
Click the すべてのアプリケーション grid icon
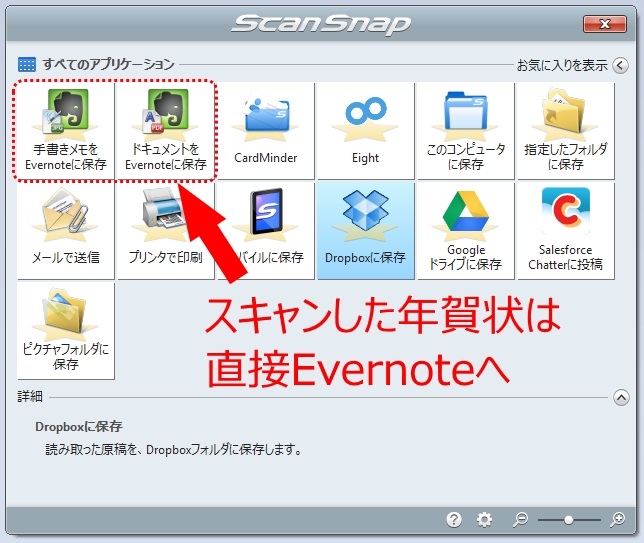point(27,64)
